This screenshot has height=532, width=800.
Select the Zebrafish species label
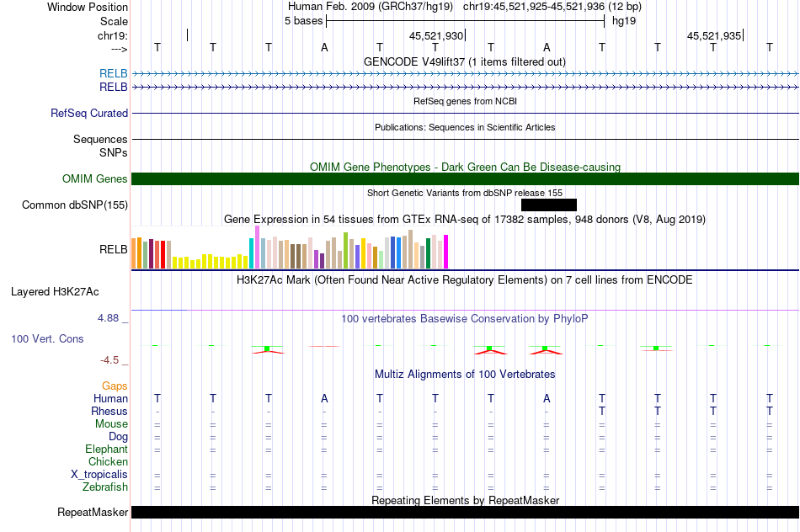pos(105,487)
